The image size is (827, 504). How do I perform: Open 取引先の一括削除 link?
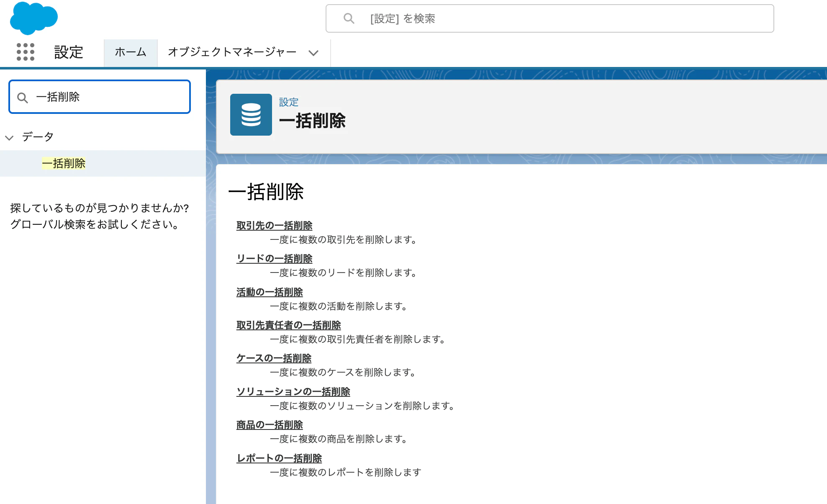point(274,226)
